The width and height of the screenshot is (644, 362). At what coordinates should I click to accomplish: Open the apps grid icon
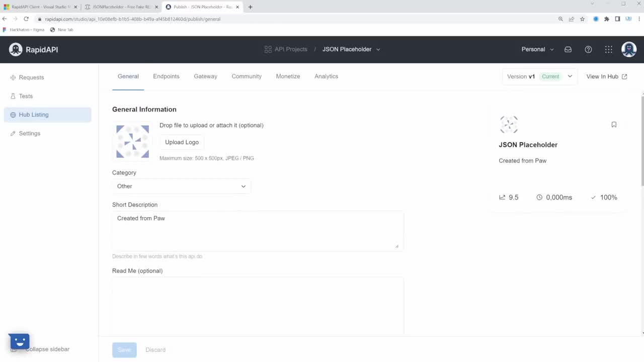click(x=609, y=49)
